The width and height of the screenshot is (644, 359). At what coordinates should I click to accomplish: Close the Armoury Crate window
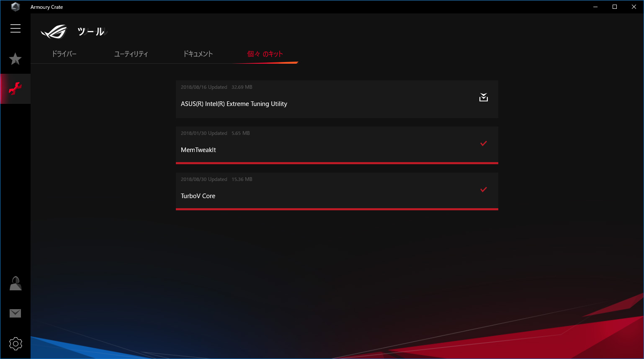pos(634,7)
